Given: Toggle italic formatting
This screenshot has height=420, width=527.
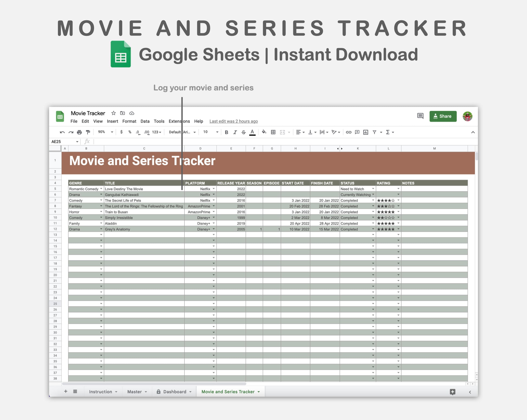Looking at the screenshot, I should [235, 132].
